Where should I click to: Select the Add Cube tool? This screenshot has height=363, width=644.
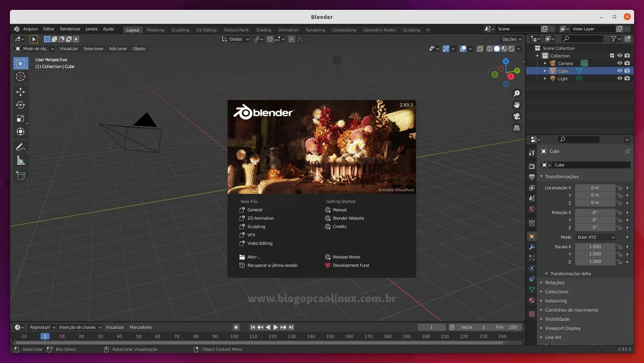(21, 176)
